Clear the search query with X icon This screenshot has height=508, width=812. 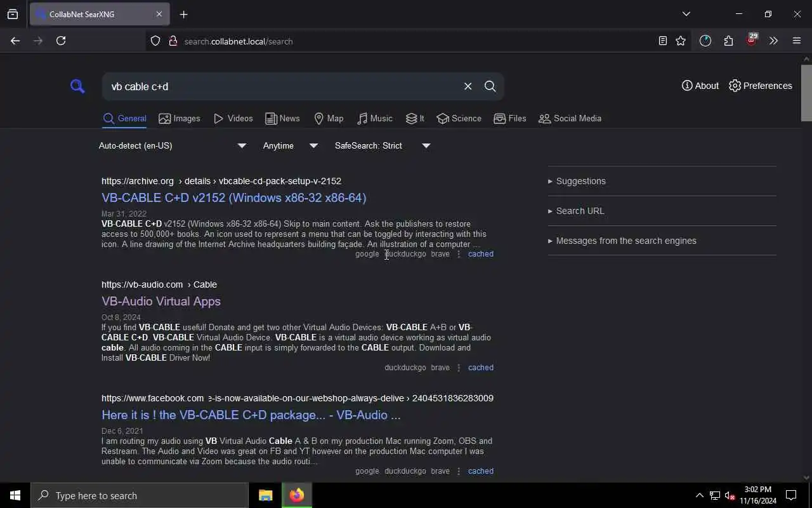468,86
